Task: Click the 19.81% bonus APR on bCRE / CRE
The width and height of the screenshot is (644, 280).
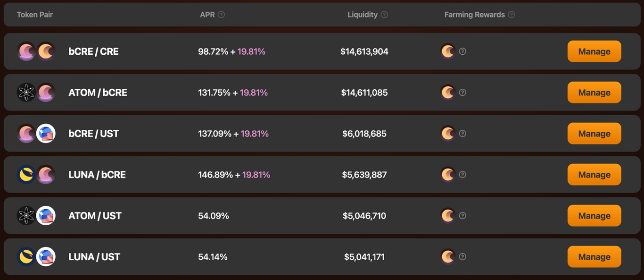Action: click(251, 51)
